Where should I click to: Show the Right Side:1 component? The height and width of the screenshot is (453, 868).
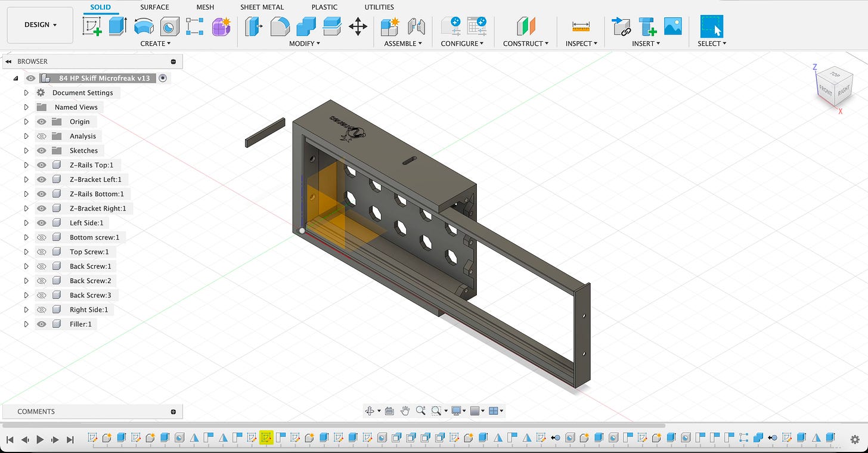click(42, 310)
